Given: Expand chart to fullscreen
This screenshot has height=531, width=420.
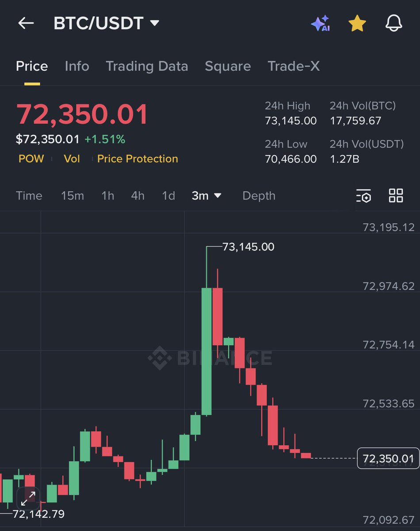Looking at the screenshot, I should pos(28,500).
